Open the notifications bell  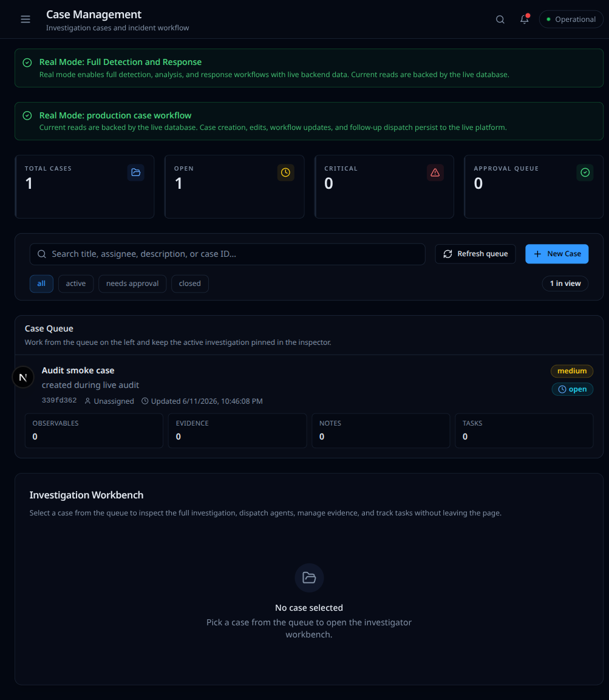[x=525, y=19]
